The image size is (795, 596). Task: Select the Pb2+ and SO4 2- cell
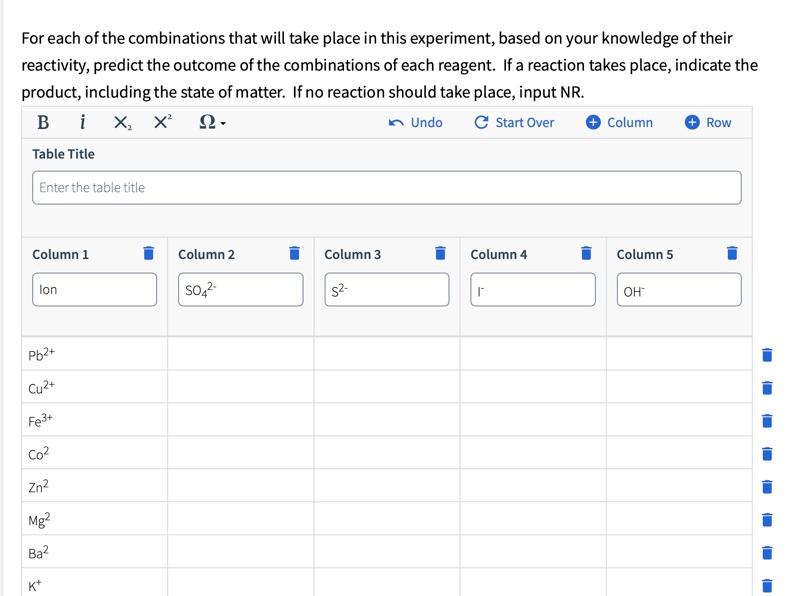240,354
